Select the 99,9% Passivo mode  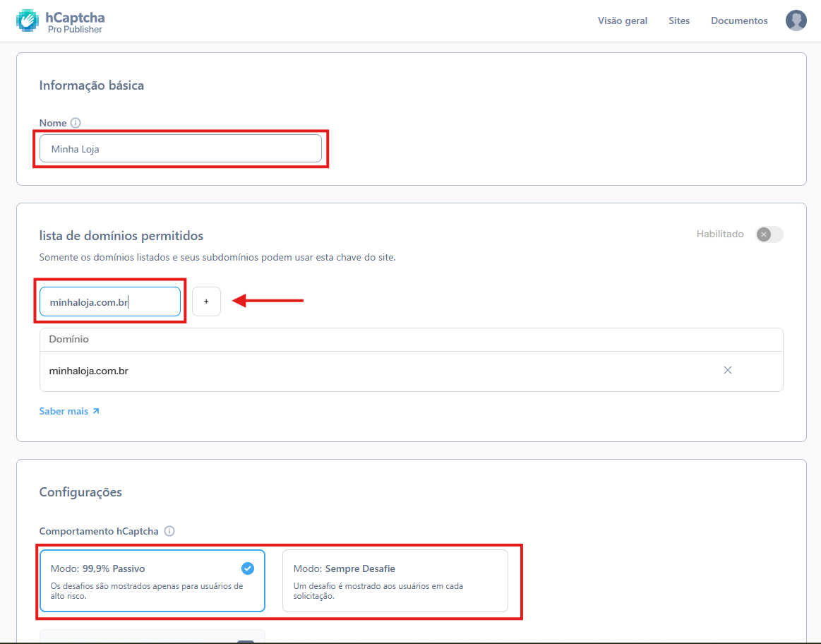click(x=152, y=580)
